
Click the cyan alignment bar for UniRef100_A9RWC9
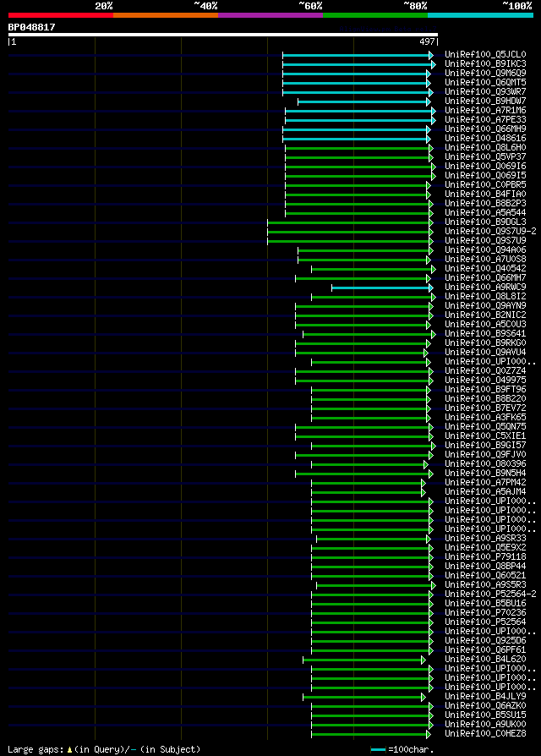pos(383,288)
